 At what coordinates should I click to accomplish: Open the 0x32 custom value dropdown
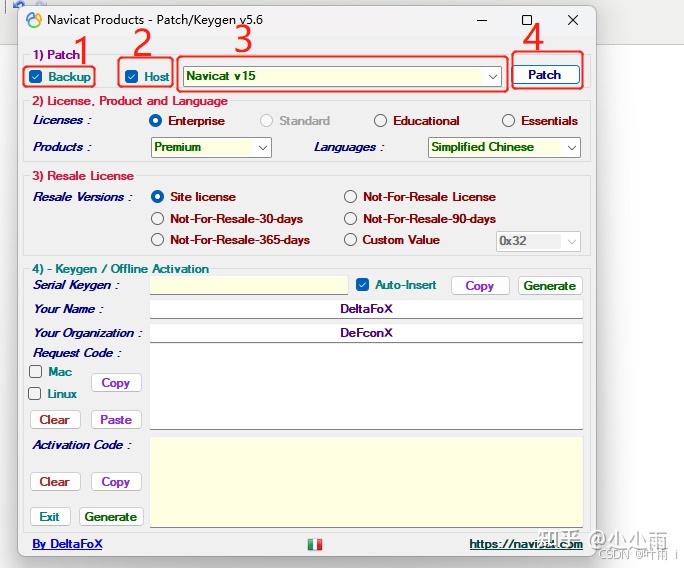pyautogui.click(x=538, y=241)
